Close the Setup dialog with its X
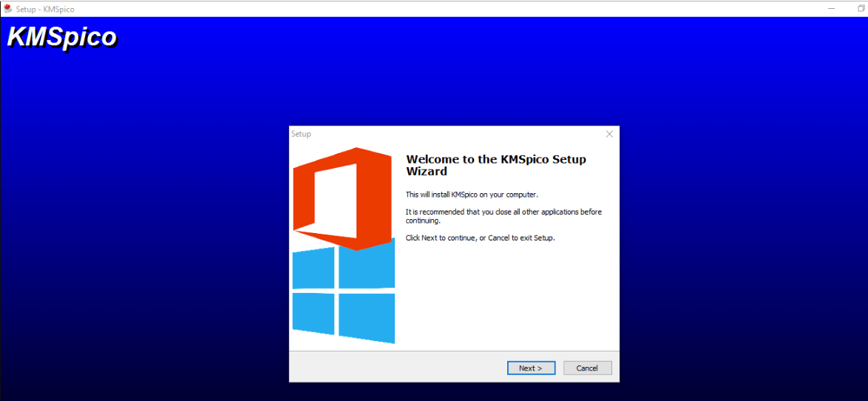The height and width of the screenshot is (401, 868). pyautogui.click(x=609, y=134)
